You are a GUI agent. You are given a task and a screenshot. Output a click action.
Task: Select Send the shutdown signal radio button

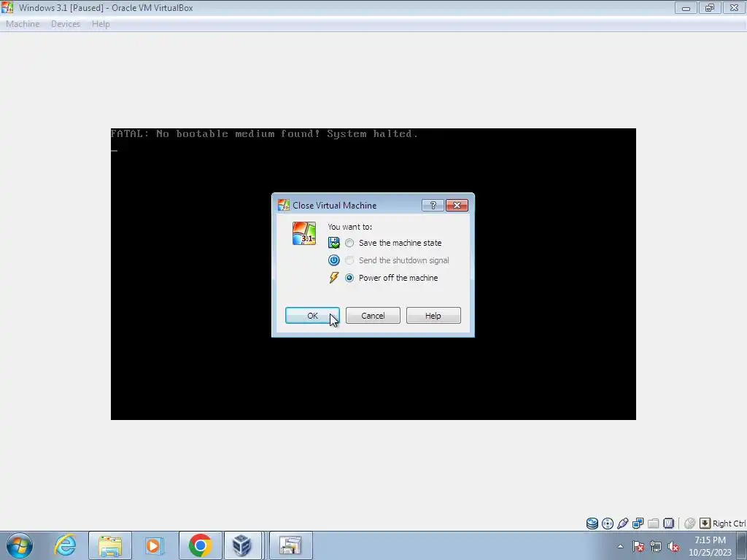[x=349, y=260]
